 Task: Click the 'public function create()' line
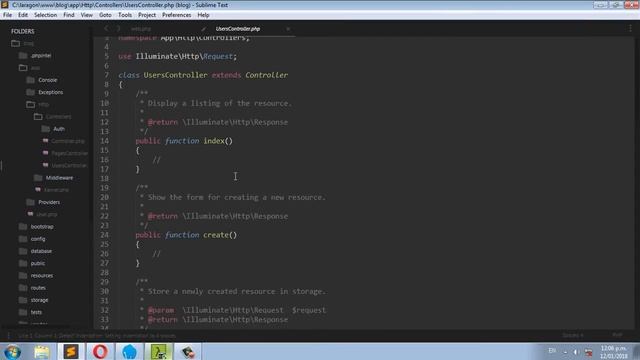click(186, 235)
